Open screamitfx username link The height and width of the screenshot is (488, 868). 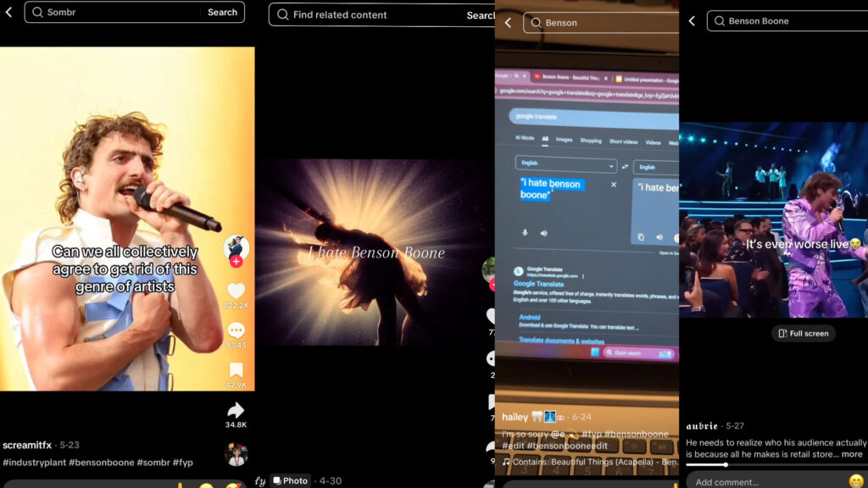click(27, 445)
